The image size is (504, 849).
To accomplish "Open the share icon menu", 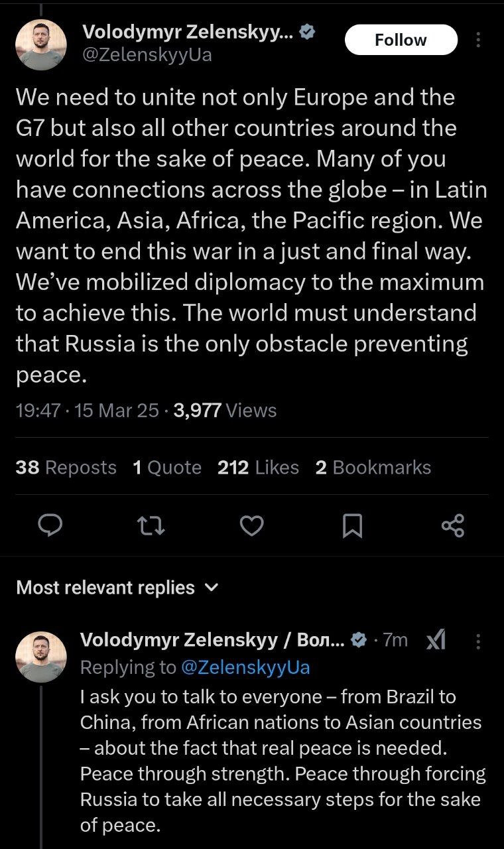I will pos(453,526).
